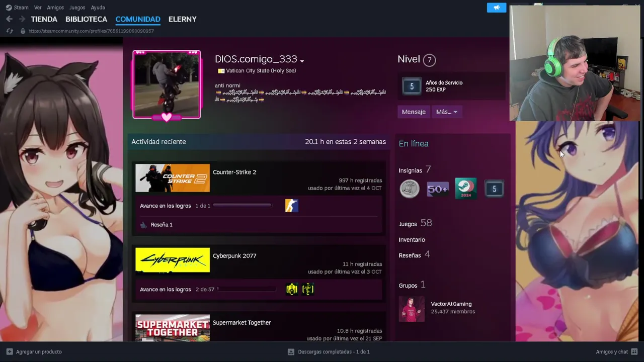
Task: Open the Counter-Strike 2 achievement icon
Action: (x=292, y=206)
